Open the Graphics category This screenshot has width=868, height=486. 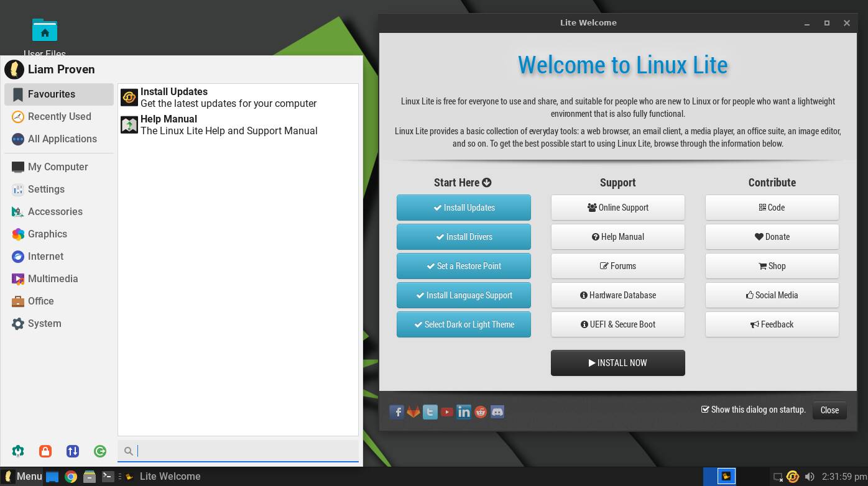coord(59,234)
